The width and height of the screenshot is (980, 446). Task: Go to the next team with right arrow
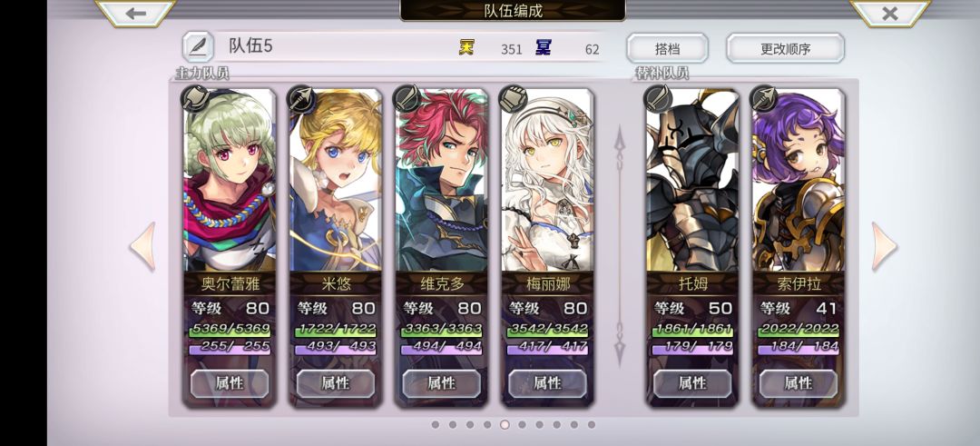884,246
